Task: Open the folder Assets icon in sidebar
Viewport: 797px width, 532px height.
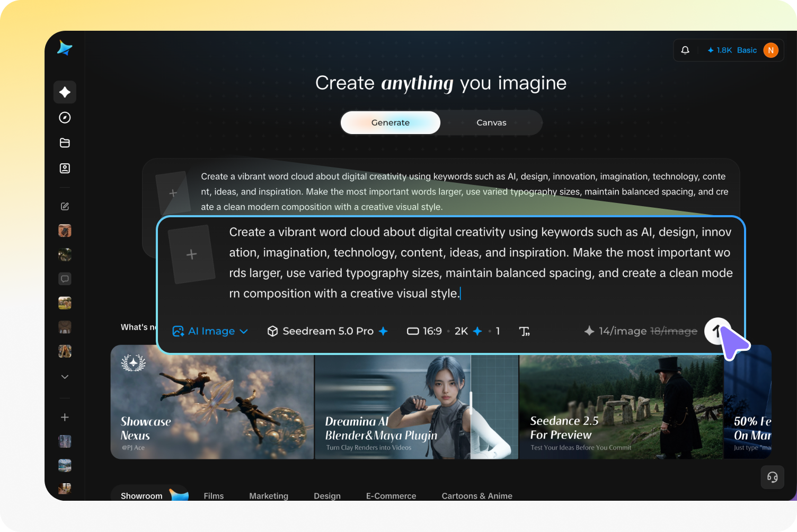Action: point(65,143)
